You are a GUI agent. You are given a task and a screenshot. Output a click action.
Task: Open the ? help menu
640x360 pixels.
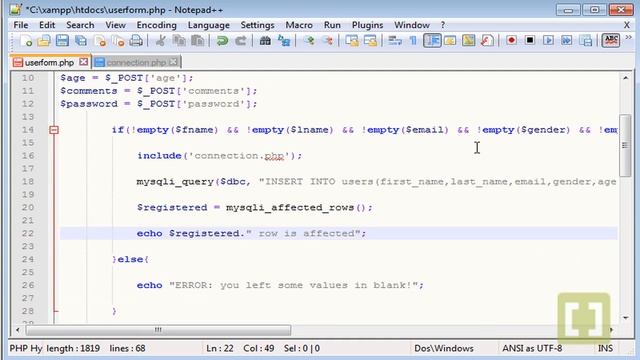pos(443,25)
